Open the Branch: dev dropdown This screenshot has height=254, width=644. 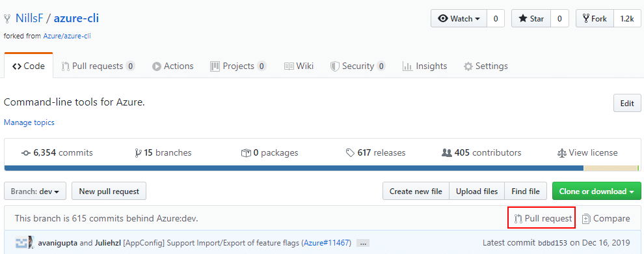pos(35,191)
